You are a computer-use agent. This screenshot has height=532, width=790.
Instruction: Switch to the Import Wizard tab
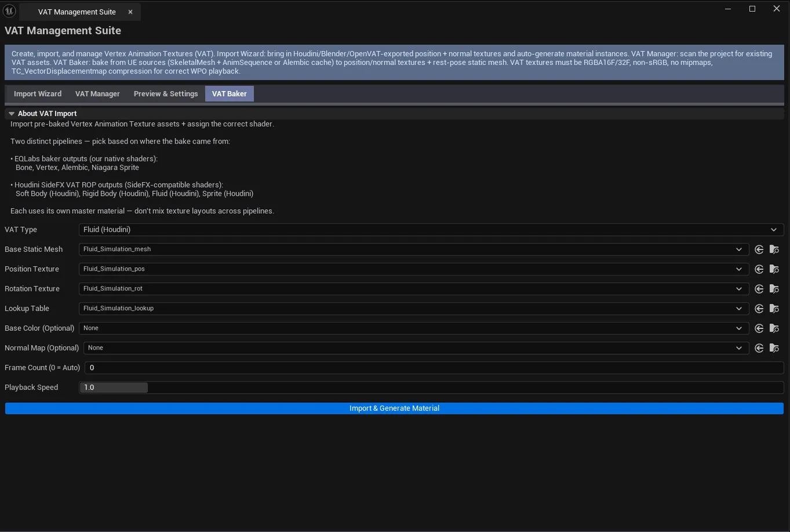click(38, 94)
